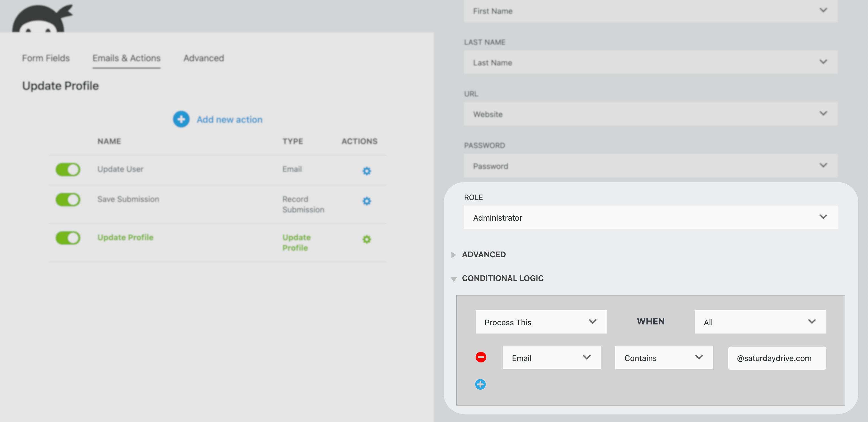Add a condition with the blue plus
Image resolution: width=868 pixels, height=422 pixels.
click(480, 384)
